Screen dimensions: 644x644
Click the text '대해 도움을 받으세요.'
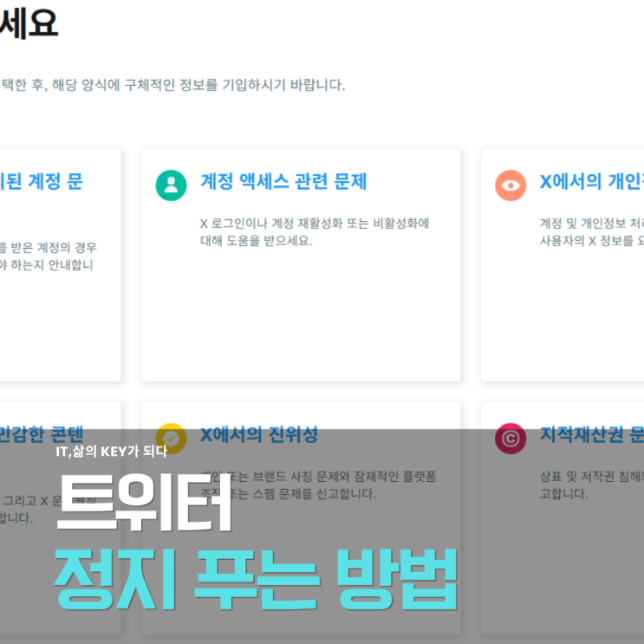click(257, 241)
